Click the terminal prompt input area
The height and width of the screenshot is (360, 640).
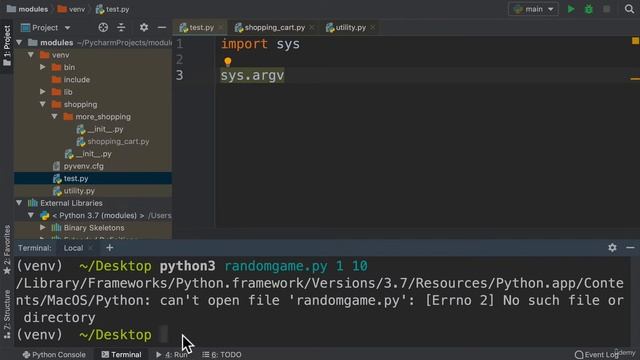[163, 335]
